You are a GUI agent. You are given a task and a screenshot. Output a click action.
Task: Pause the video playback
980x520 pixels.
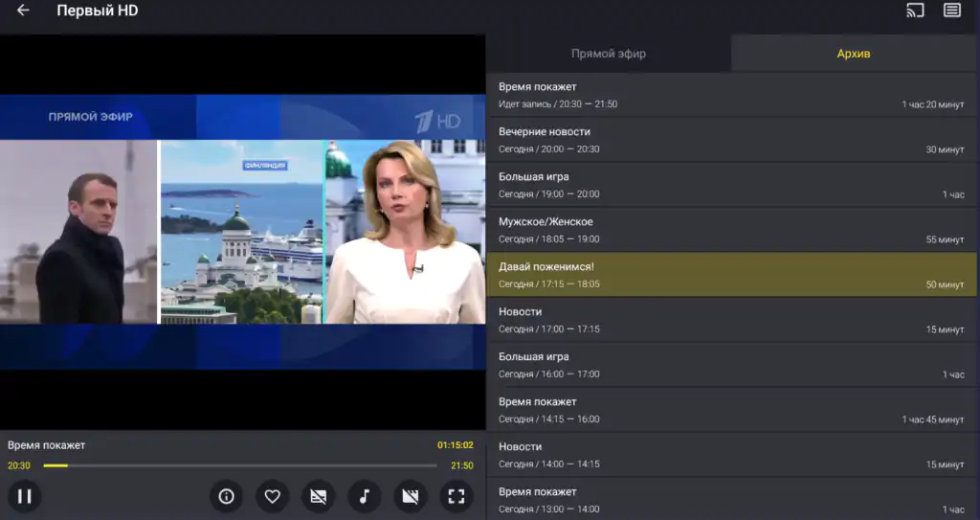(x=24, y=496)
